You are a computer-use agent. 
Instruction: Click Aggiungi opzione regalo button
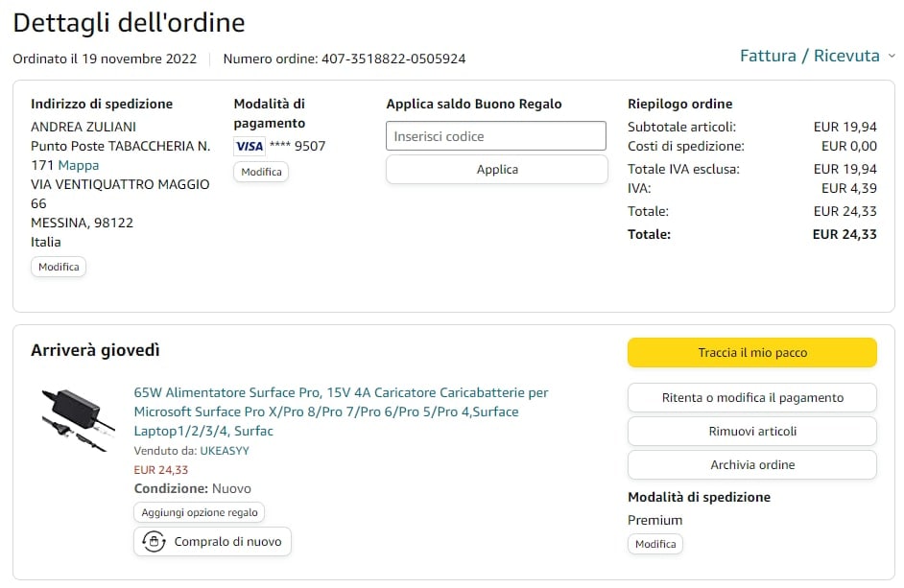tap(200, 513)
